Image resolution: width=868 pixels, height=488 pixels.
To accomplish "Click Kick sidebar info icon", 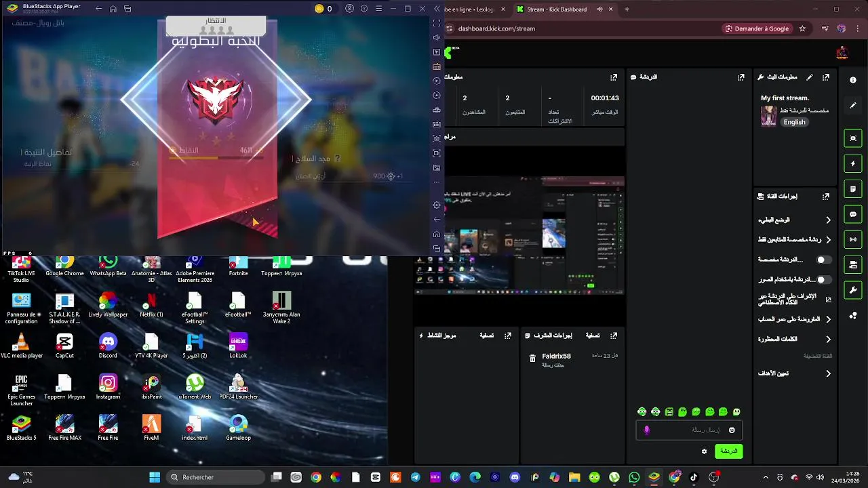I will tap(853, 80).
